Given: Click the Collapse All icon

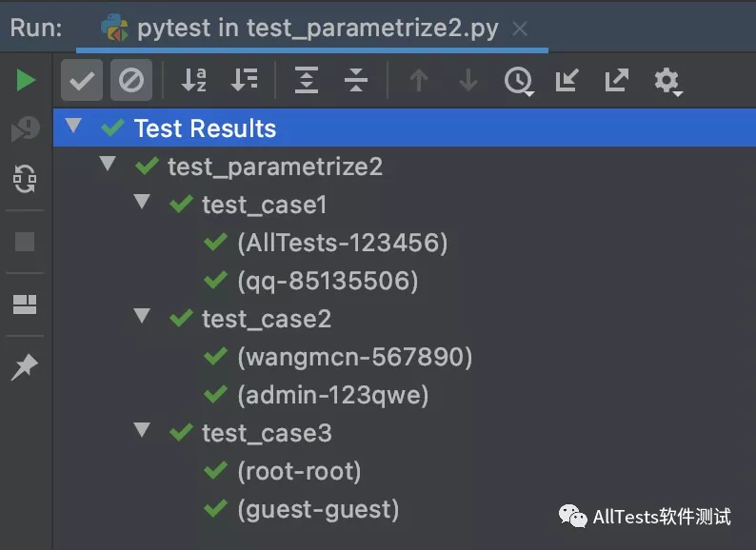Looking at the screenshot, I should point(356,81).
